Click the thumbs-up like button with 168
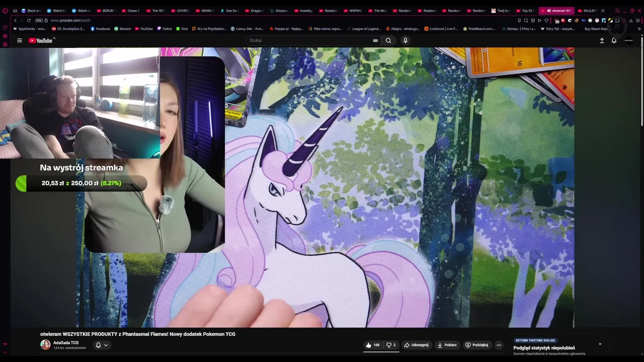 point(373,345)
